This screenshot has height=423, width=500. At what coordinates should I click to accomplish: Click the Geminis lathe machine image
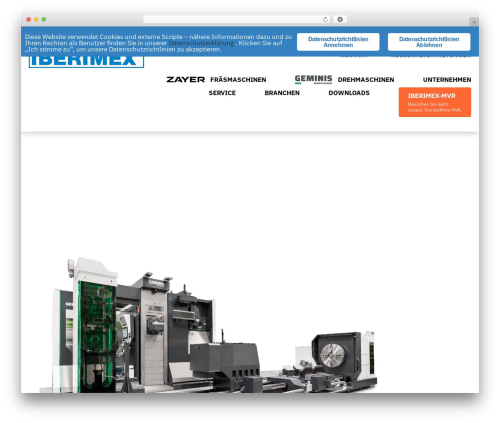pos(209,325)
